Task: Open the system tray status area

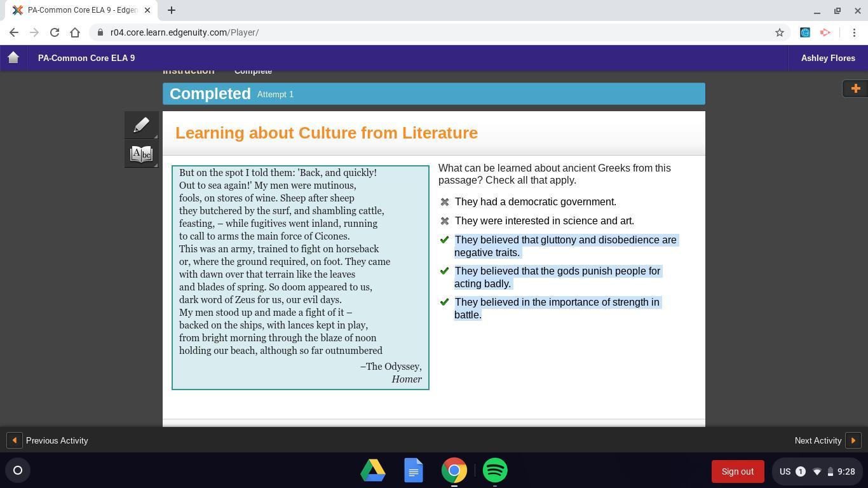Action: coord(817,471)
